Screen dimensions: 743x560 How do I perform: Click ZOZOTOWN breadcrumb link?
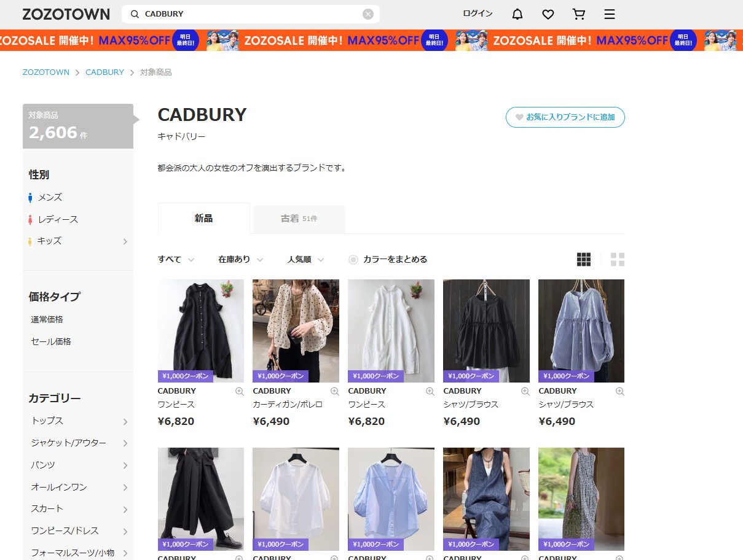[46, 72]
